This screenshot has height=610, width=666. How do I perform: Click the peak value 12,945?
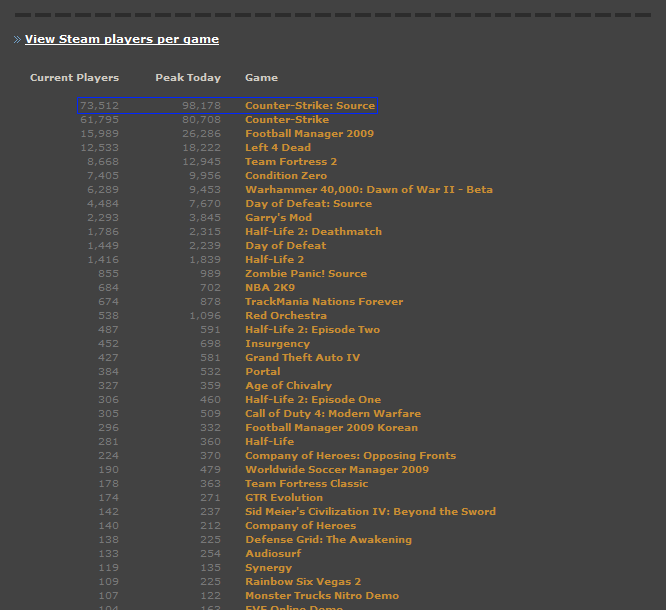(202, 161)
